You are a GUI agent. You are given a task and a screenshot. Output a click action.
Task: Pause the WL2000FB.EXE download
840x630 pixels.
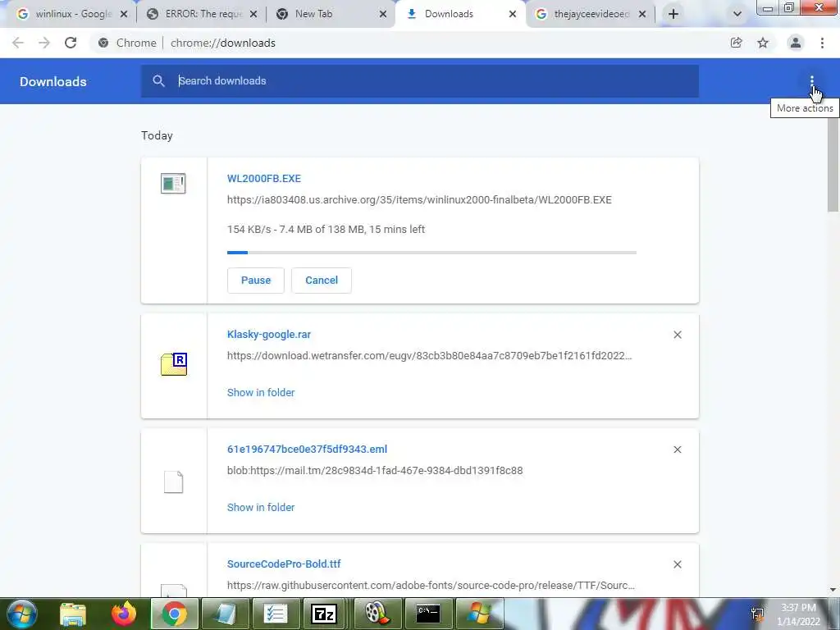pos(256,281)
